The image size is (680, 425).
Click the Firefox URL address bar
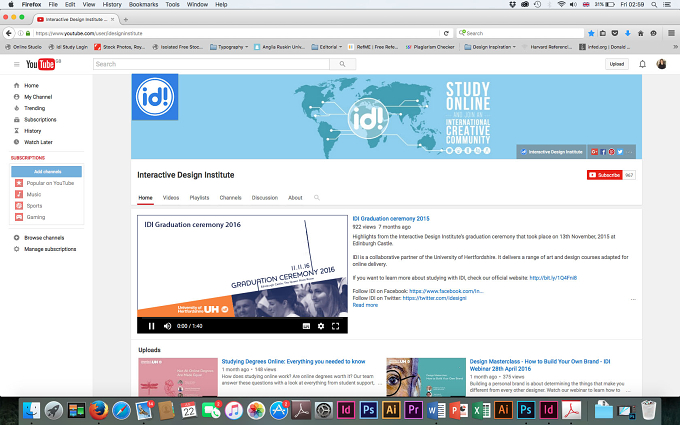click(236, 33)
